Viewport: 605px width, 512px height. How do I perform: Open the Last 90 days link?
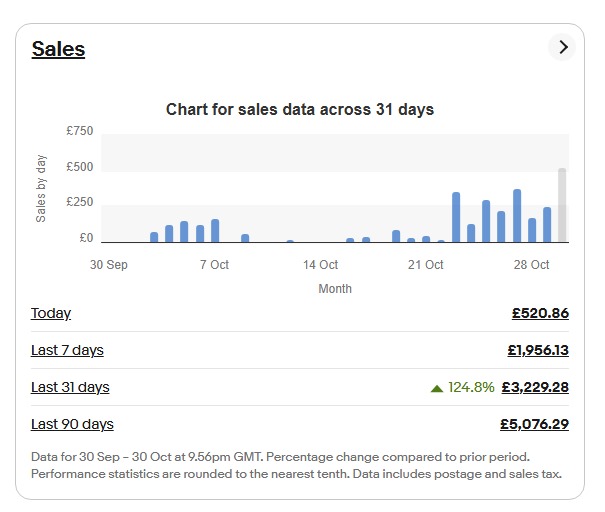coord(72,424)
